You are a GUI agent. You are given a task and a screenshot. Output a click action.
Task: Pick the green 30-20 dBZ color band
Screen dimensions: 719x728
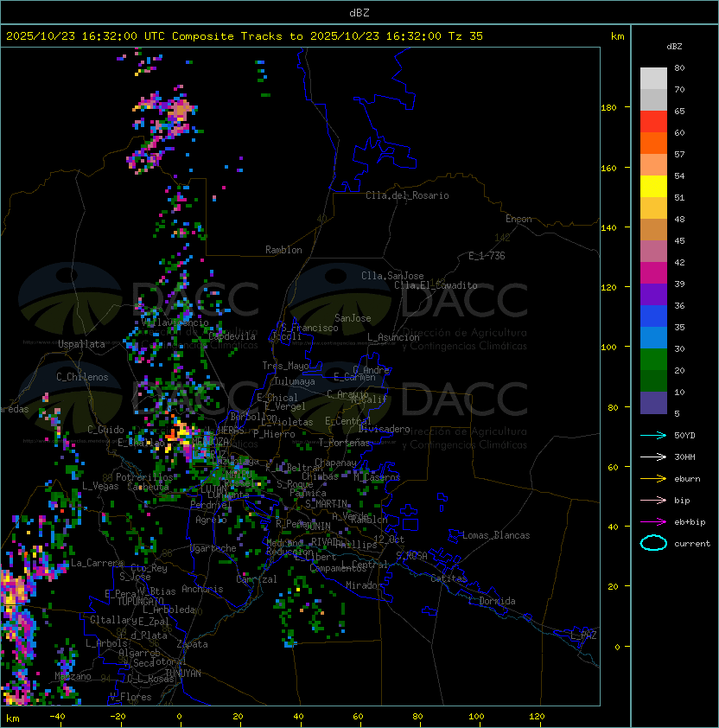(x=653, y=360)
